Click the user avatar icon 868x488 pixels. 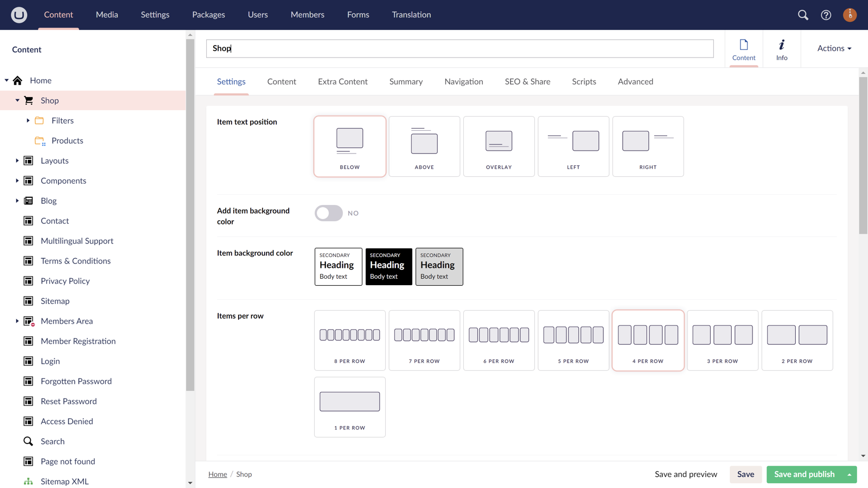tap(850, 15)
